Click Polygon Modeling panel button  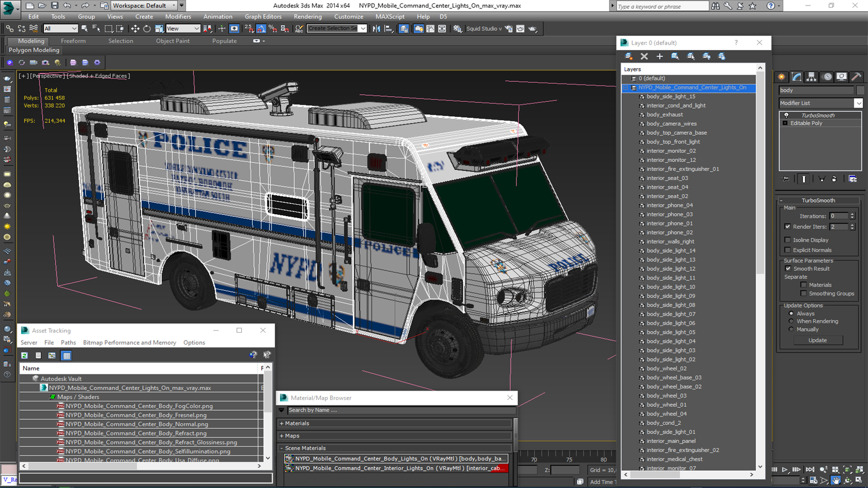pos(34,50)
